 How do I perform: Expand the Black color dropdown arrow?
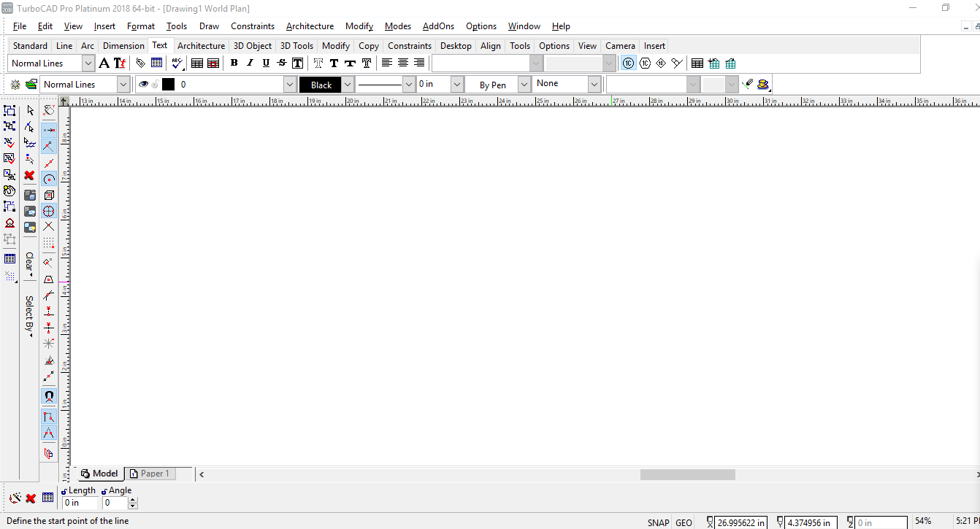[x=348, y=85]
